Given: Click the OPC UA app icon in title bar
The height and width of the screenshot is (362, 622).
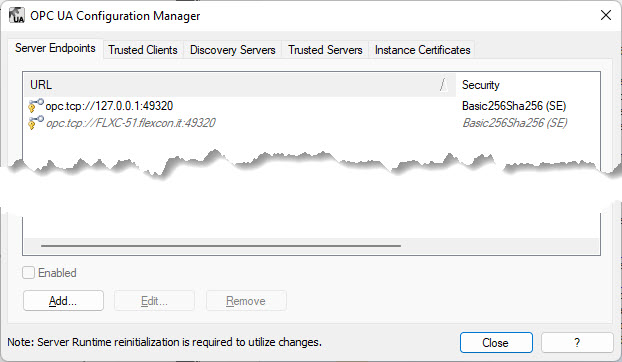Looking at the screenshot, I should pyautogui.click(x=16, y=15).
